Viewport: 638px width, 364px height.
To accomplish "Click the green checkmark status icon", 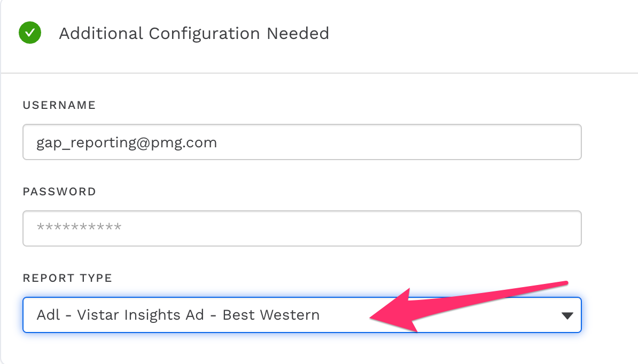I will [30, 33].
